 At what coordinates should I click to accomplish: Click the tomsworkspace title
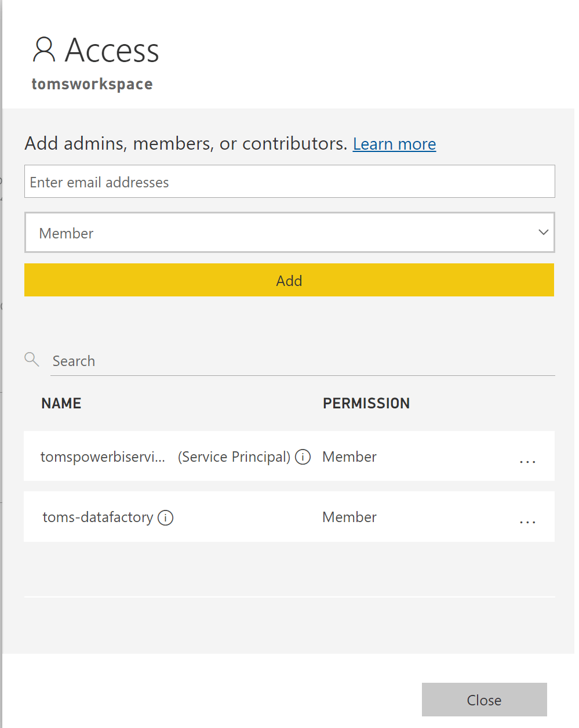point(92,84)
